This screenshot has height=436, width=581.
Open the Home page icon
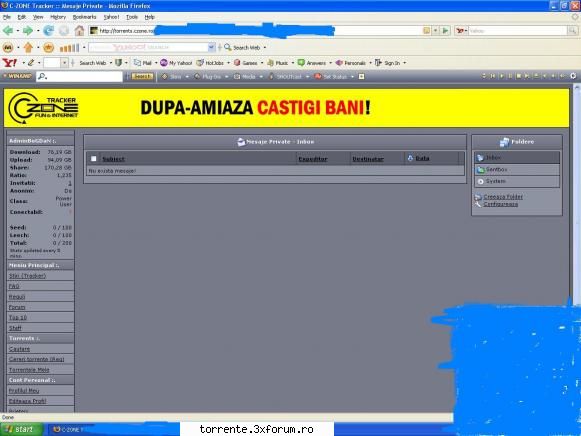[x=79, y=31]
